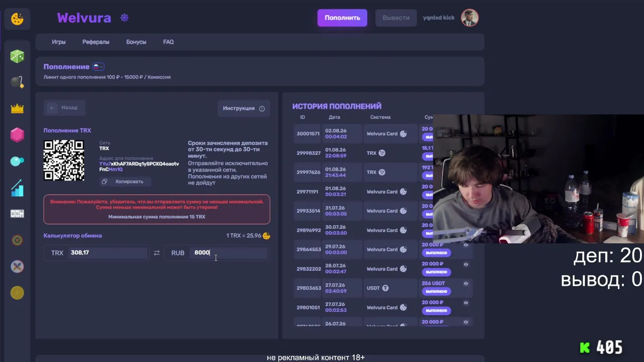Click the swap arrows between TRX and RUB
The width and height of the screenshot is (644, 362).
[x=156, y=253]
